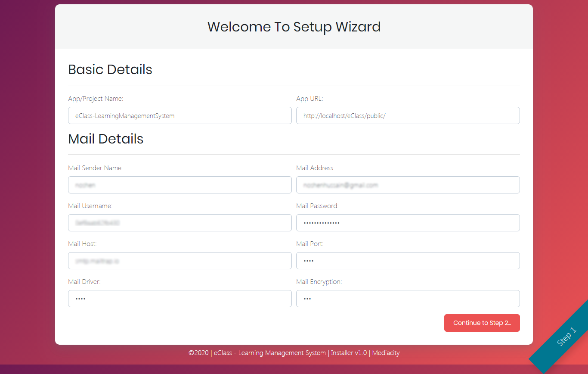The height and width of the screenshot is (374, 588).
Task: Click the Mail Password label
Action: tap(318, 206)
